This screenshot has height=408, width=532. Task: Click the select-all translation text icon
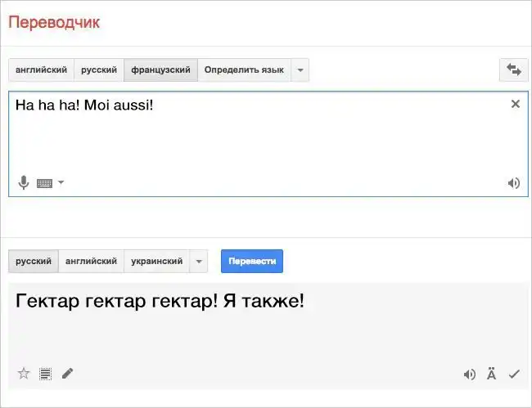(45, 374)
